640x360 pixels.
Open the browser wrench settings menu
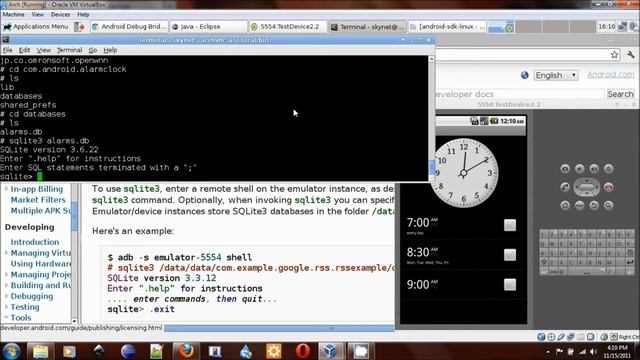coord(631,55)
